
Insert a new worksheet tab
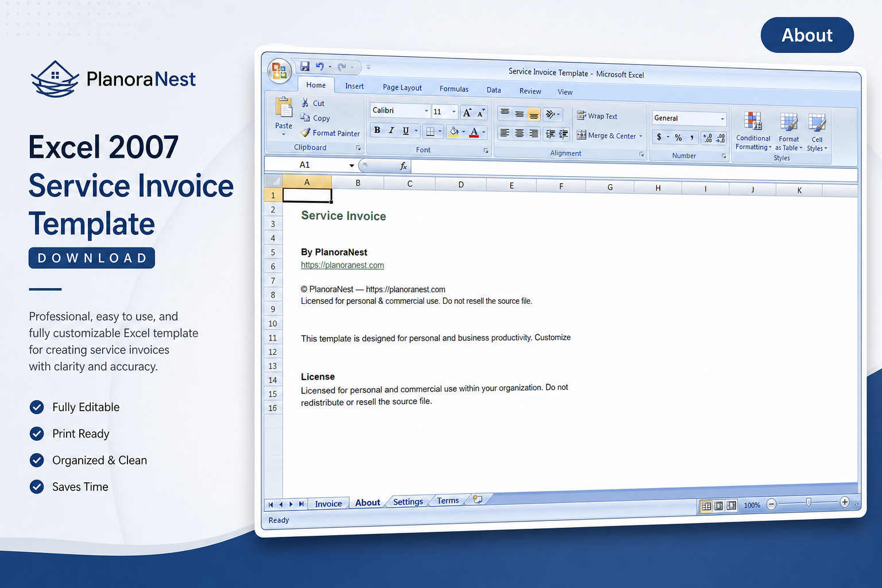[478, 500]
